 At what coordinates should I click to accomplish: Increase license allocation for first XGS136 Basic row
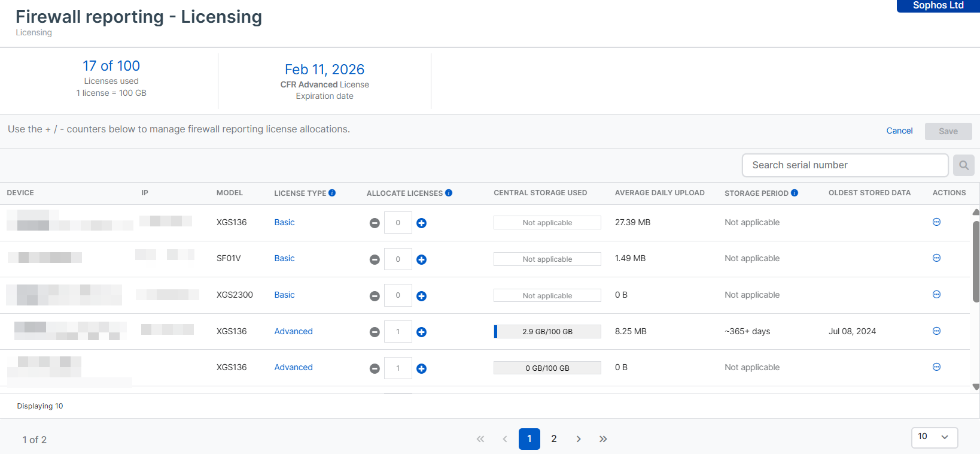click(x=421, y=223)
